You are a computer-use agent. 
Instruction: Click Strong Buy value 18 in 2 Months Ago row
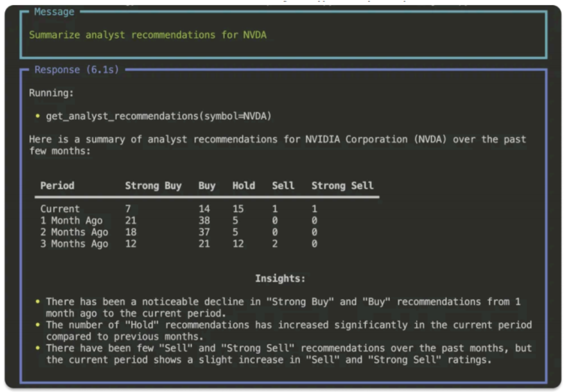click(x=130, y=232)
